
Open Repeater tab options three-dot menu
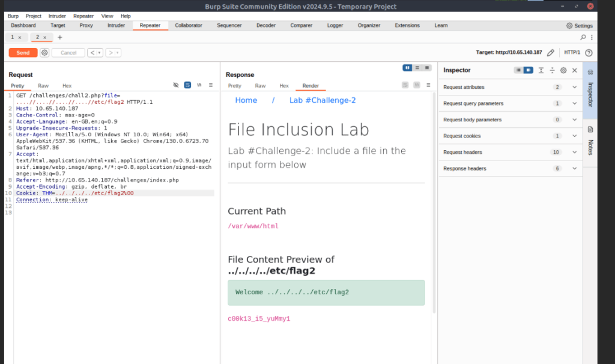coord(592,37)
